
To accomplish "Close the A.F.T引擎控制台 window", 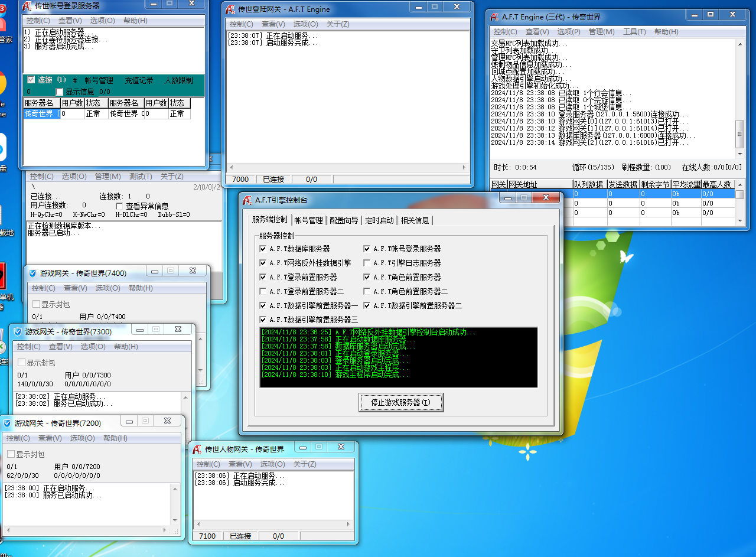I will (546, 198).
